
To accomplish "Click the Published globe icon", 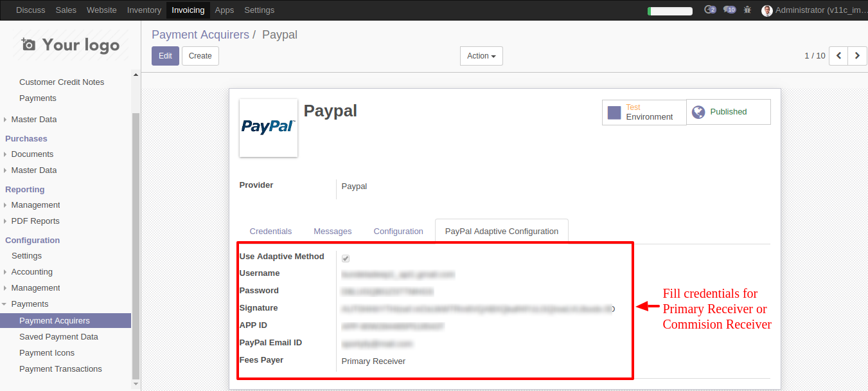I will click(698, 112).
